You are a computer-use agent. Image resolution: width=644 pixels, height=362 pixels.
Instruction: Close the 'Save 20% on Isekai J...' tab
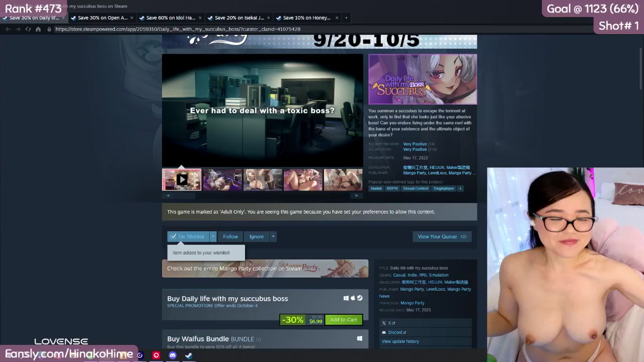(268, 18)
